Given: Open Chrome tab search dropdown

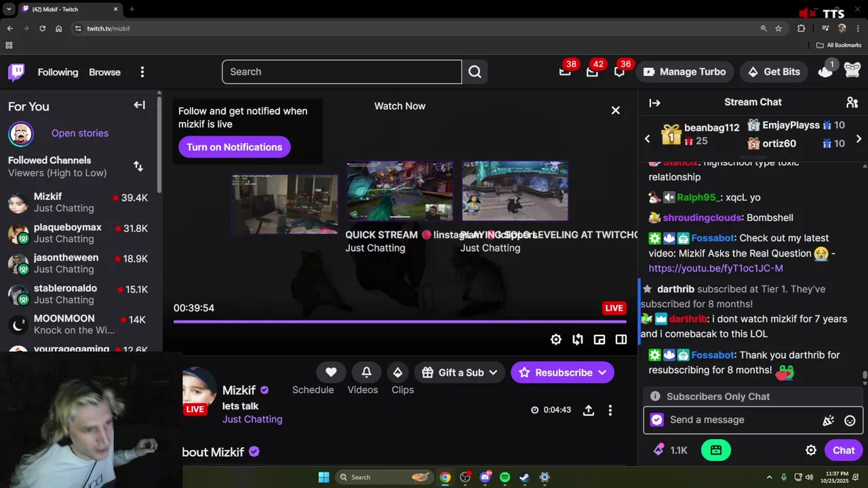Looking at the screenshot, I should coord(9,9).
